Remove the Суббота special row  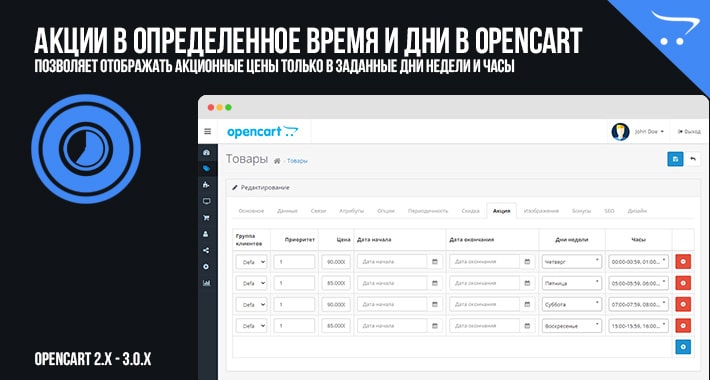coord(683,304)
